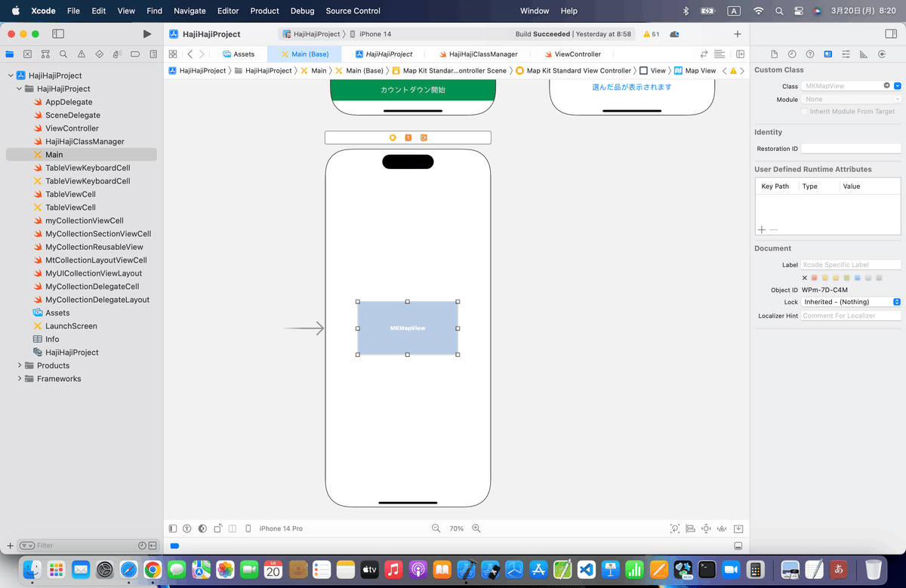
Task: Open the library with plus button
Action: click(738, 34)
